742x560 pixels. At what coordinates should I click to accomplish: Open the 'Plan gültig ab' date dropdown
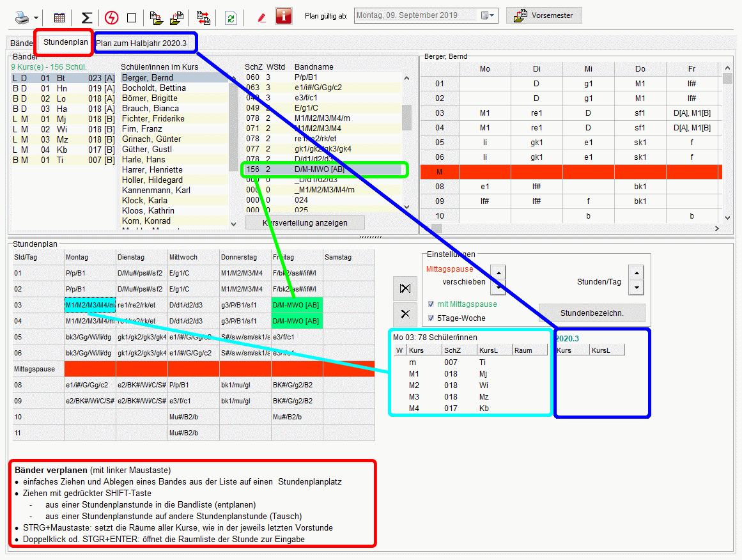pyautogui.click(x=489, y=15)
